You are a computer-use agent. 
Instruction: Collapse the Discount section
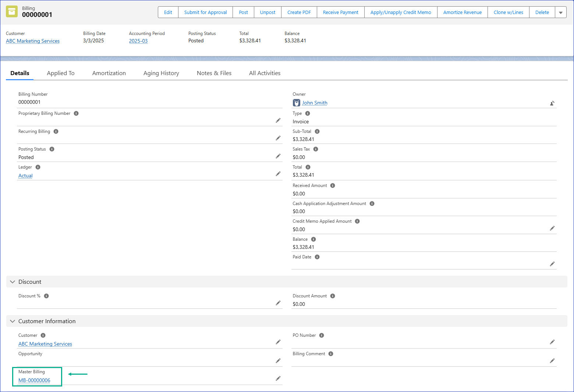tap(13, 282)
